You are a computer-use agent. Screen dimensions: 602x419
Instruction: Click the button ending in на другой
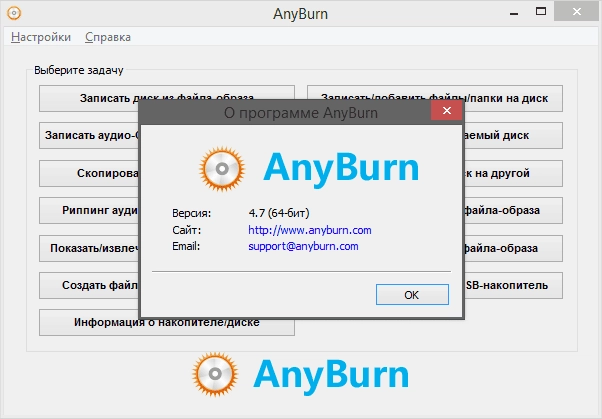[x=514, y=173]
